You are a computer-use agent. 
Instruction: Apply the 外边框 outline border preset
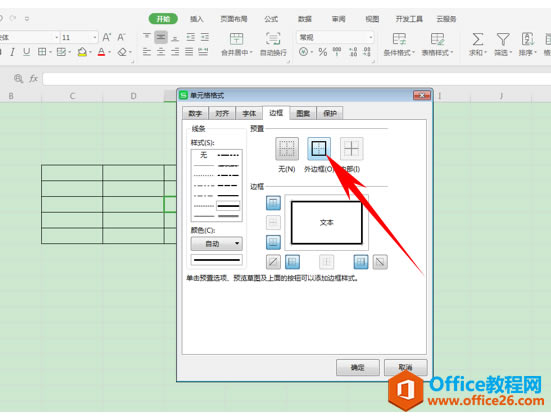319,149
